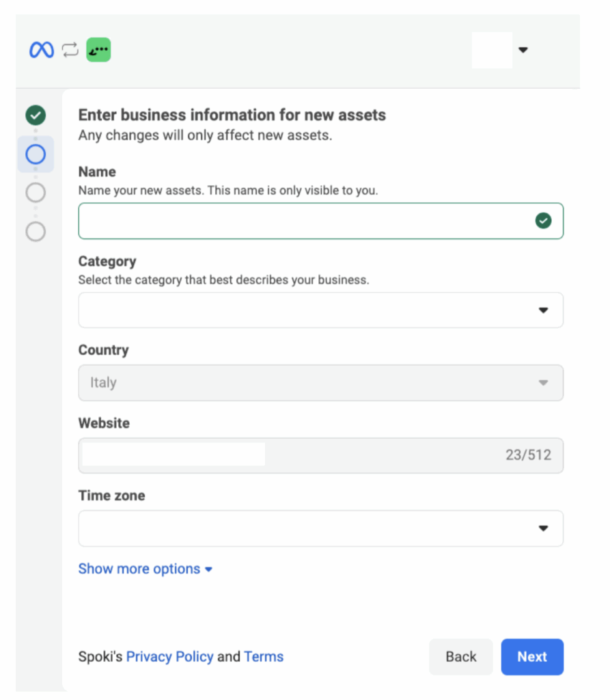610x700 pixels.
Task: Open the Time zone dropdown
Action: 320,528
